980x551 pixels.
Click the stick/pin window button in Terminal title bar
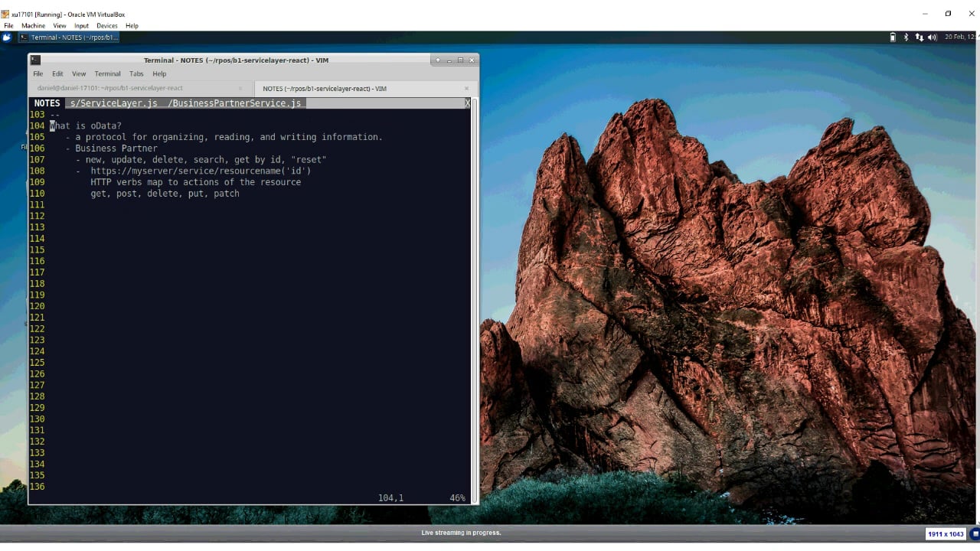point(438,60)
